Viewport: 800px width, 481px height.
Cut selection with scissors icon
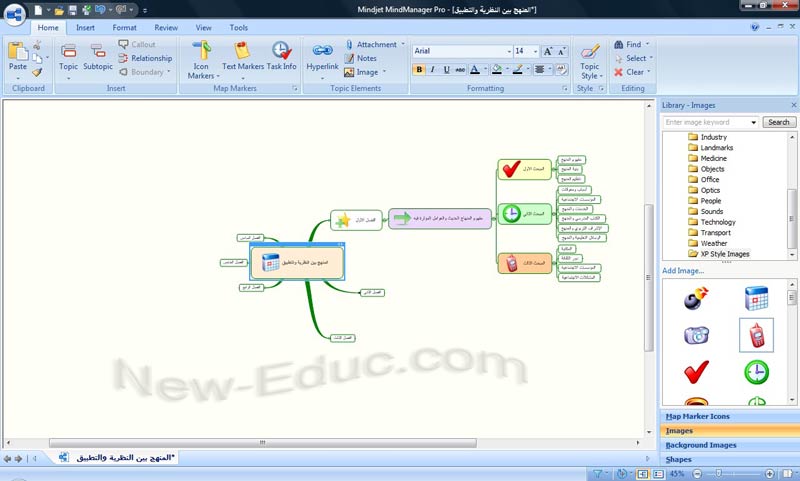(37, 45)
